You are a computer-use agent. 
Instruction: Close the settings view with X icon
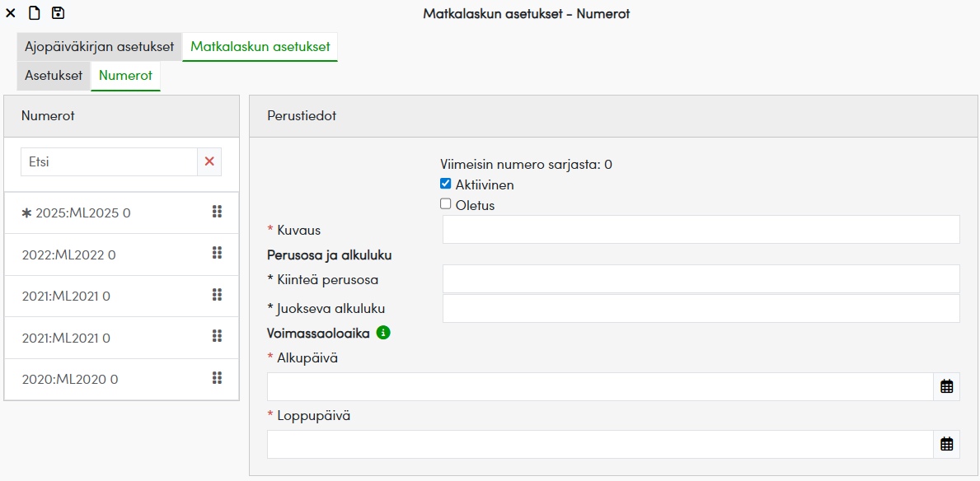(x=11, y=13)
